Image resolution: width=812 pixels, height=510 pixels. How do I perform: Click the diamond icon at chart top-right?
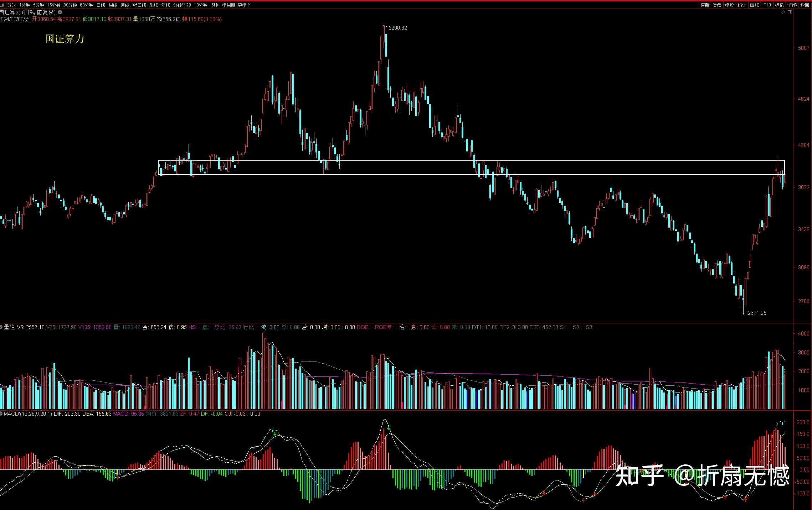[x=783, y=12]
